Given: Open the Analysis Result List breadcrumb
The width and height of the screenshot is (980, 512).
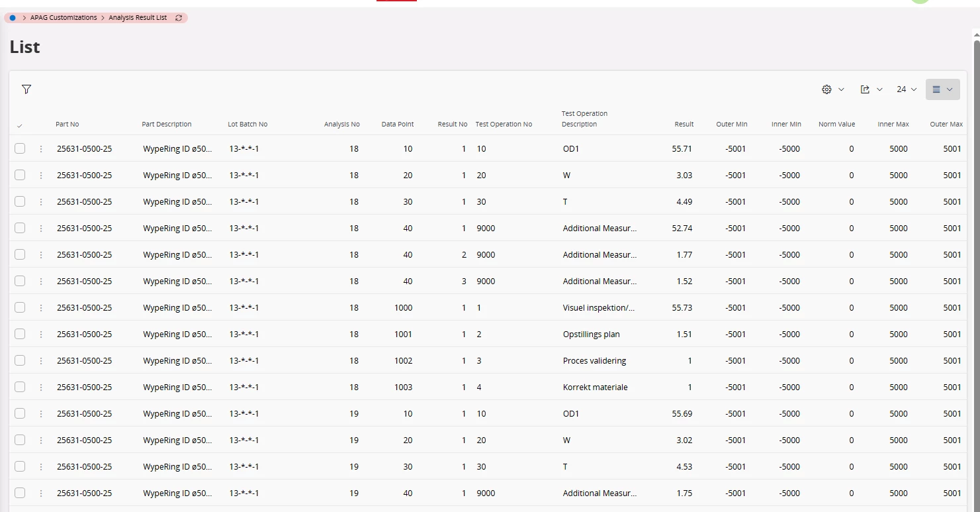Looking at the screenshot, I should click(138, 18).
